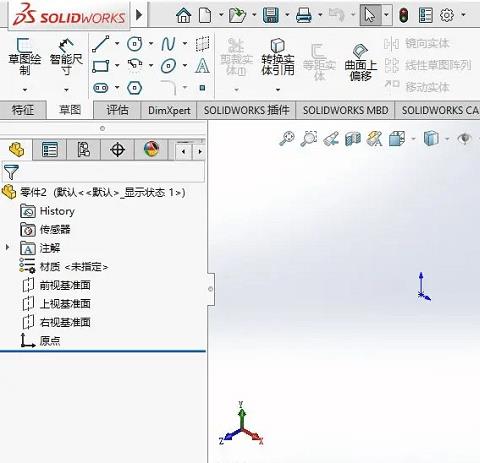
Task: Click the 线性草图阵列 Linear Sketch Pattern button
Action: [x=428, y=65]
